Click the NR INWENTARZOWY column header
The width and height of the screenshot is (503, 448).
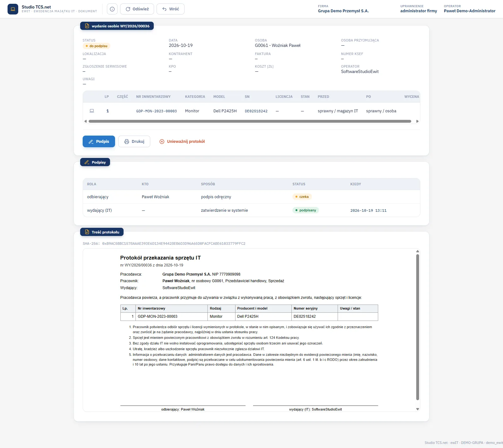[x=153, y=97]
